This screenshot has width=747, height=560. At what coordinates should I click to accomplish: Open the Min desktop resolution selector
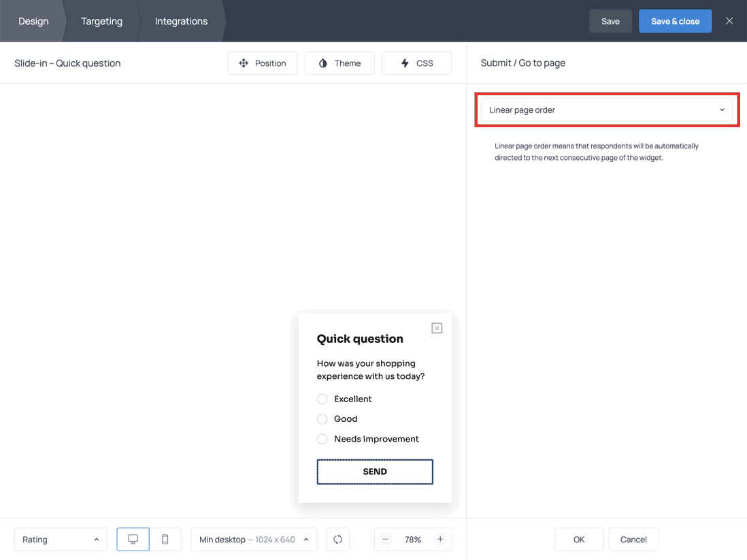(x=253, y=539)
